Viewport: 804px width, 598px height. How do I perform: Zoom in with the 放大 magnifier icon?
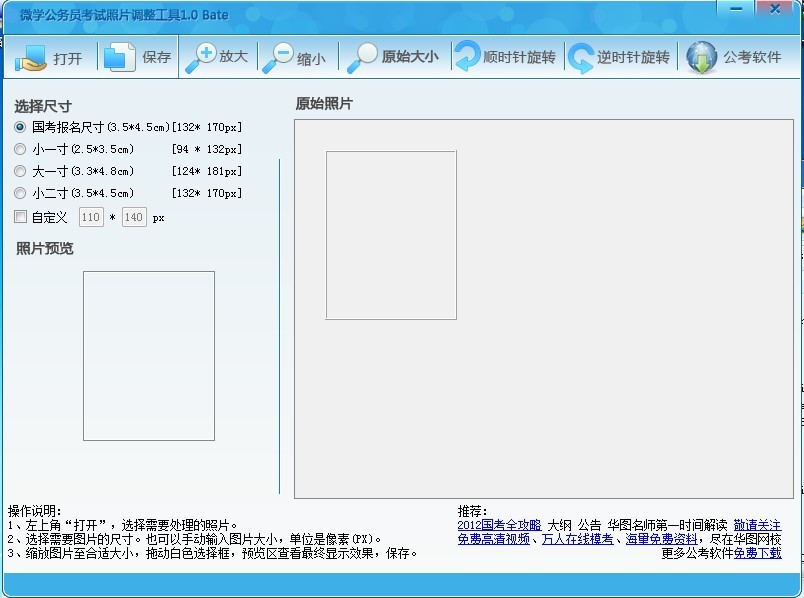point(200,58)
